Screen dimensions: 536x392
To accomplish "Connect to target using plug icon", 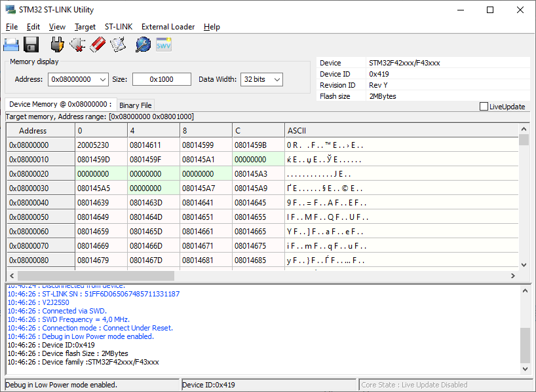I will point(57,45).
